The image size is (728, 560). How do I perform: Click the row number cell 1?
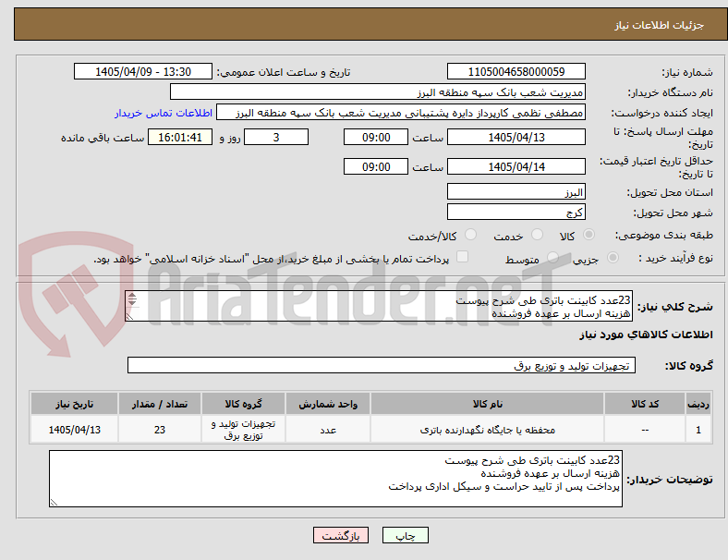(x=698, y=430)
